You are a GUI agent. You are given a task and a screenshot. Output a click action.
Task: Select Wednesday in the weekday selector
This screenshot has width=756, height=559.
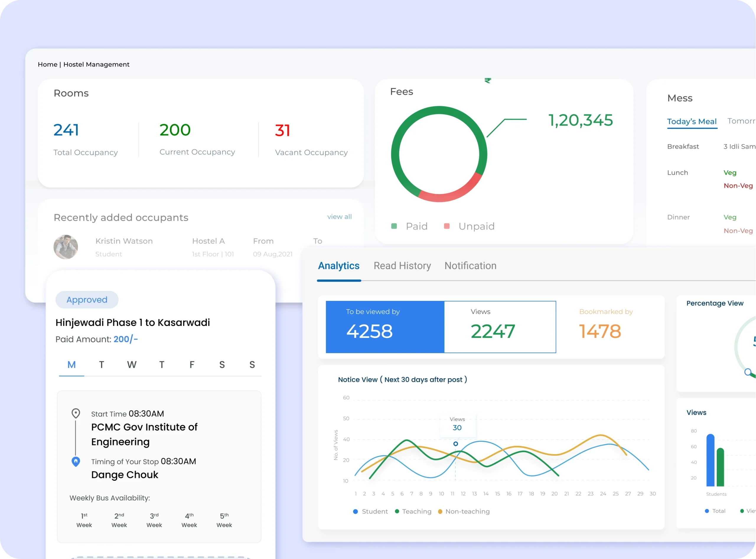(132, 365)
